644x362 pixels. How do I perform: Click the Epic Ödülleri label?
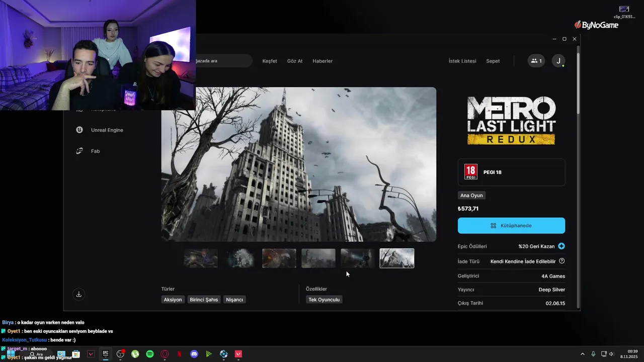[472, 246]
